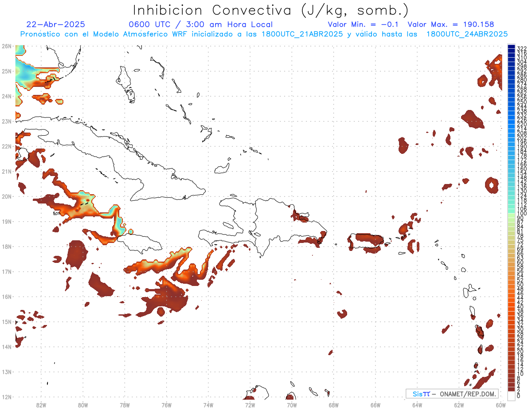Viewport: 532px width, 411px height.
Task: Click the colorbar label "100"
Action: tap(522, 214)
